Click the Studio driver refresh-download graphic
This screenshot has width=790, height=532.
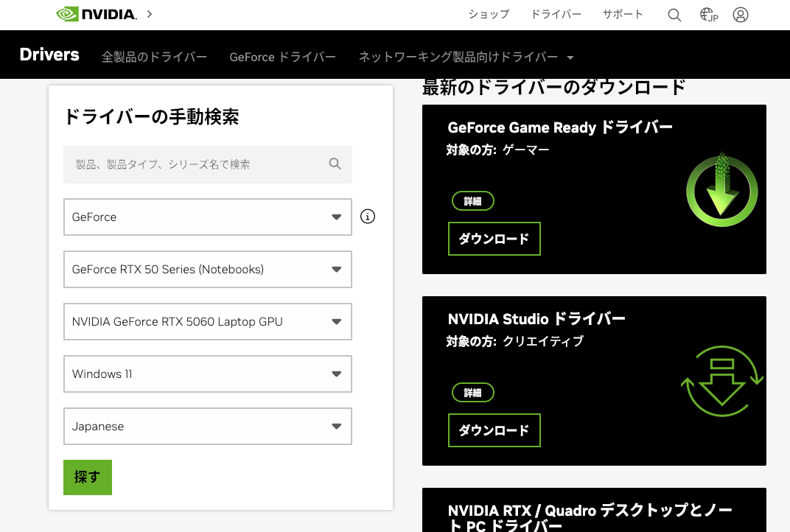click(x=722, y=381)
